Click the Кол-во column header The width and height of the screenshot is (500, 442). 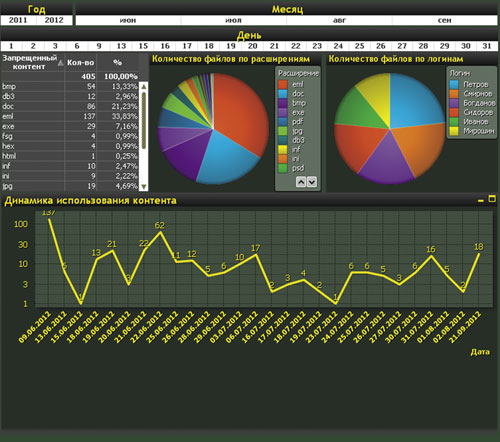pyautogui.click(x=80, y=63)
